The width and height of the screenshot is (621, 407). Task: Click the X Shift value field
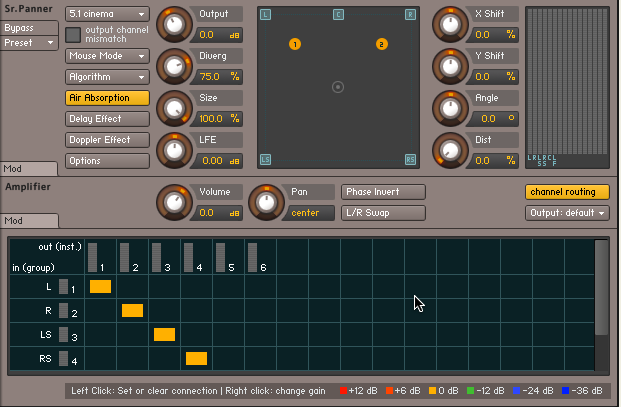(493, 35)
